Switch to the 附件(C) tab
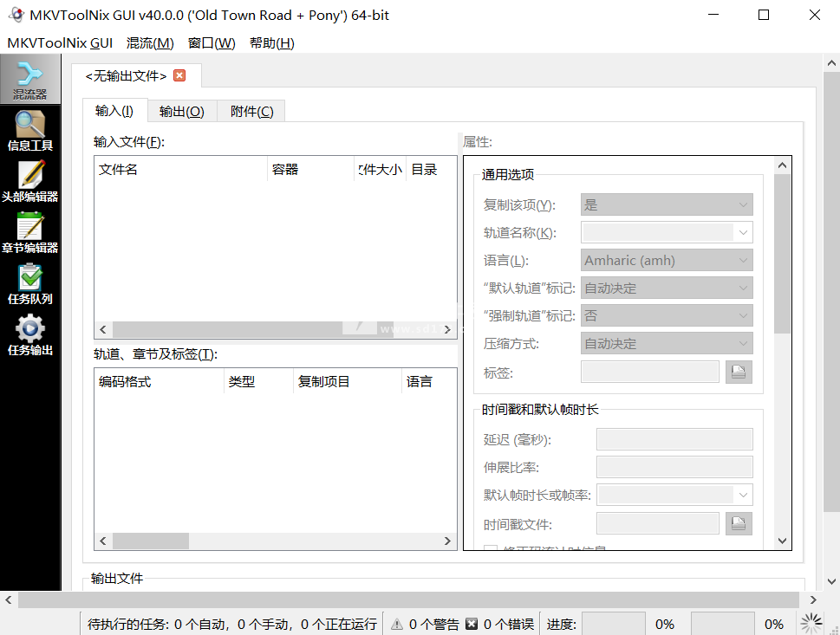The width and height of the screenshot is (840, 635). 251,112
